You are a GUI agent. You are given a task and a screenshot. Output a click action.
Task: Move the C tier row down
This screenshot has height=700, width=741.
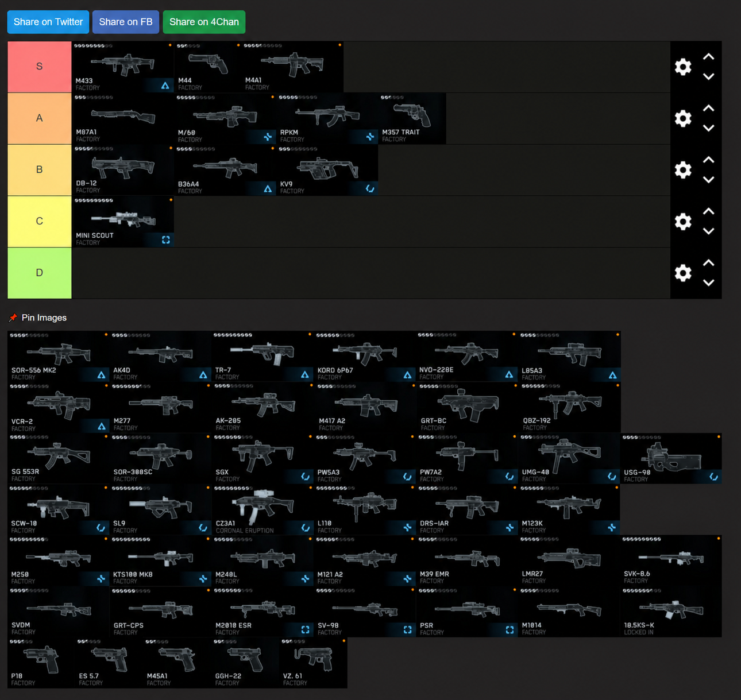(709, 231)
